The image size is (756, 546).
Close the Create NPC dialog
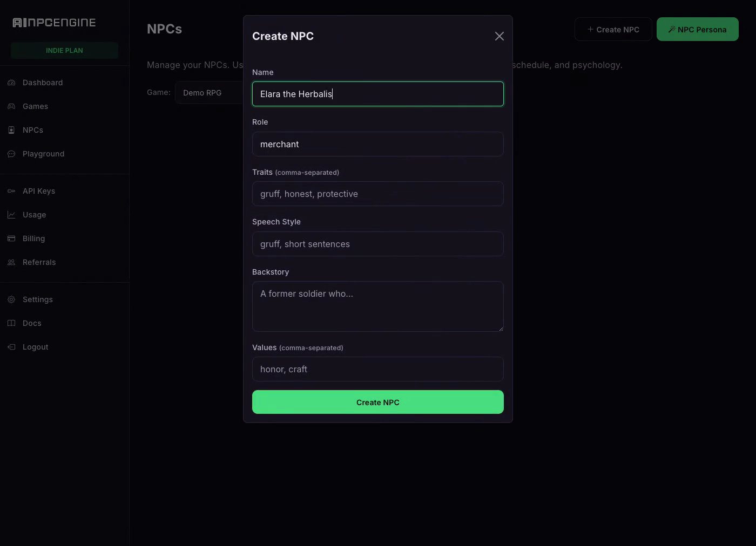500,36
